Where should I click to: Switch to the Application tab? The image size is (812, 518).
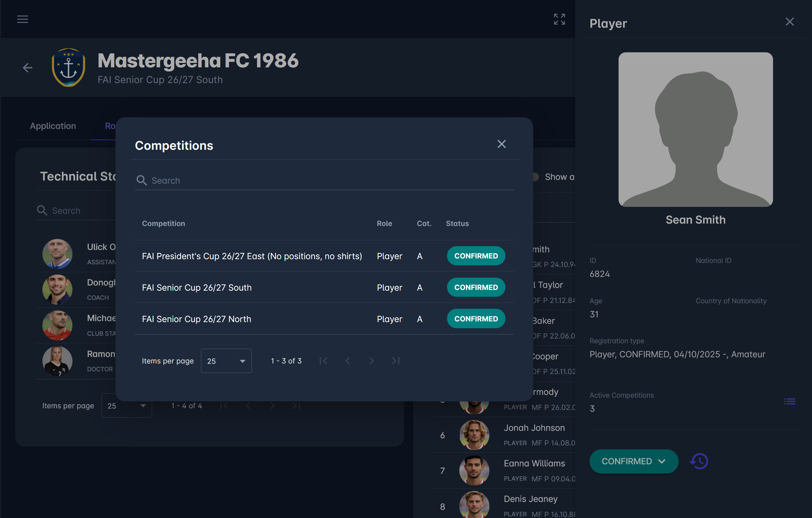53,126
